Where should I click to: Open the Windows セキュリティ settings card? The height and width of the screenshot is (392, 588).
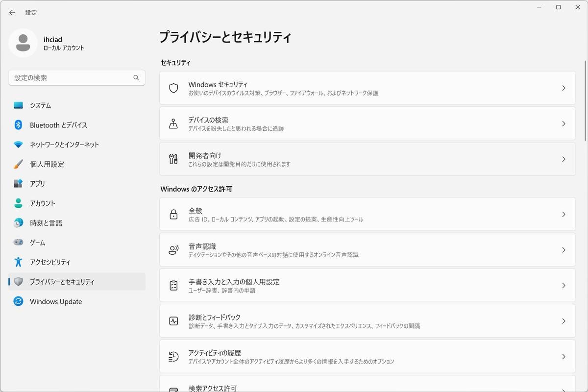point(367,88)
